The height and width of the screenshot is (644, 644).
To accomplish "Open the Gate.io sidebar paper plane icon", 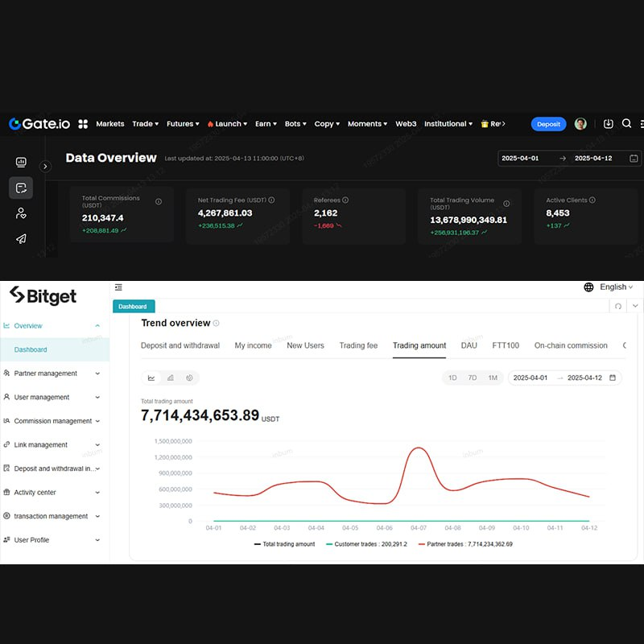I will click(x=21, y=238).
